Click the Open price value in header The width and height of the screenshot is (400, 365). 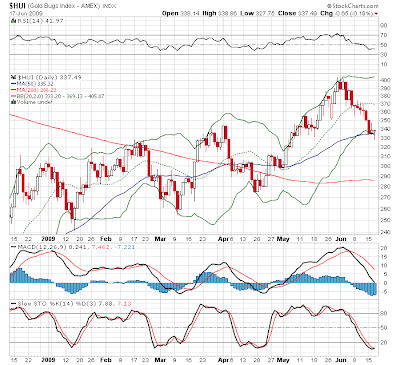(190, 13)
